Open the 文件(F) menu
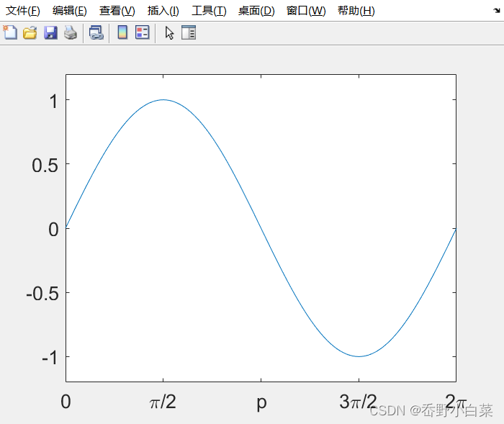 [23, 11]
